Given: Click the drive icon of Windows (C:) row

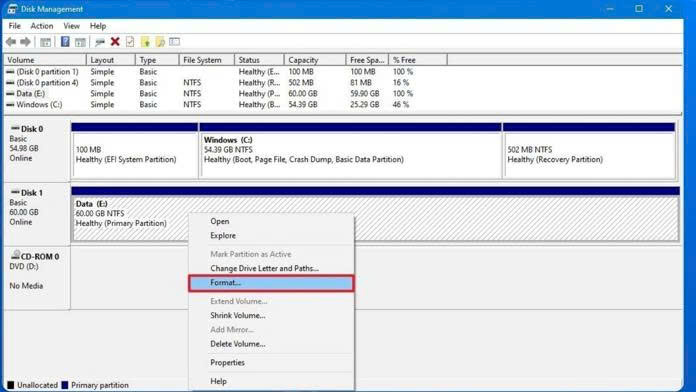Looking at the screenshot, I should tap(10, 105).
